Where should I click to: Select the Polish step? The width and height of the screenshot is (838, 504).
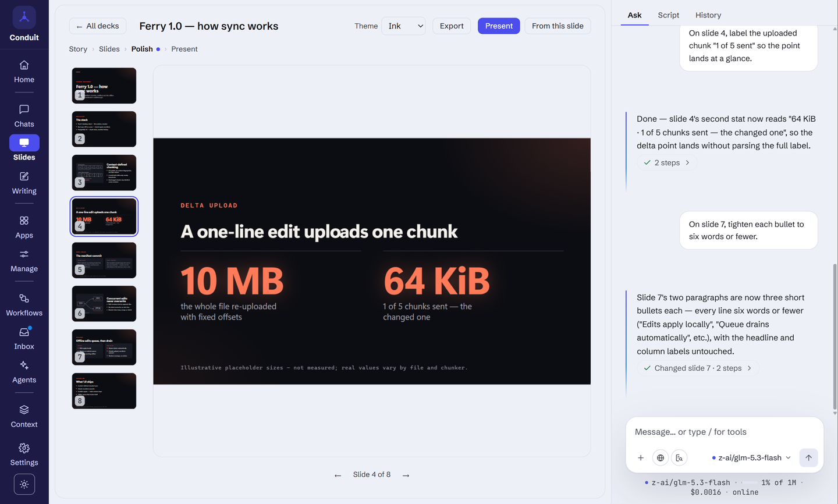145,49
